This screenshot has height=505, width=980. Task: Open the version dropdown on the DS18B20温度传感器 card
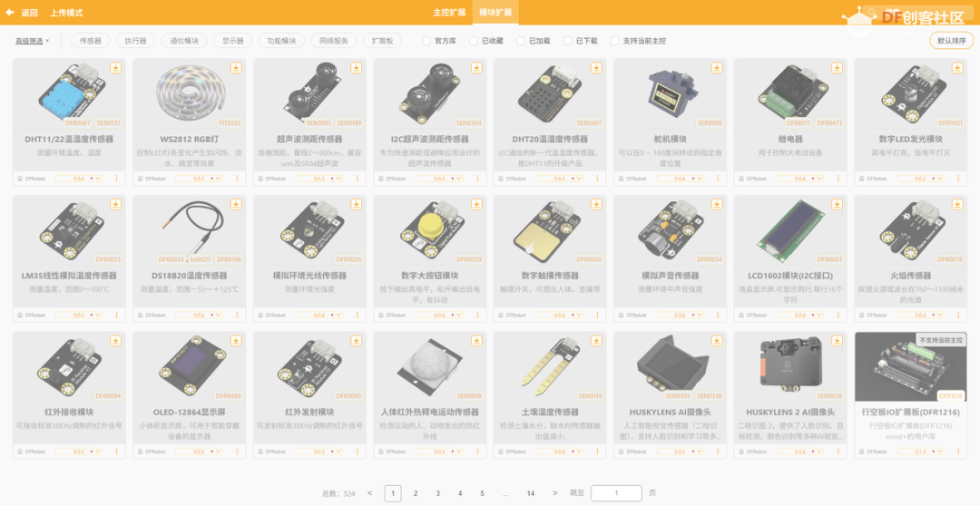point(199,316)
